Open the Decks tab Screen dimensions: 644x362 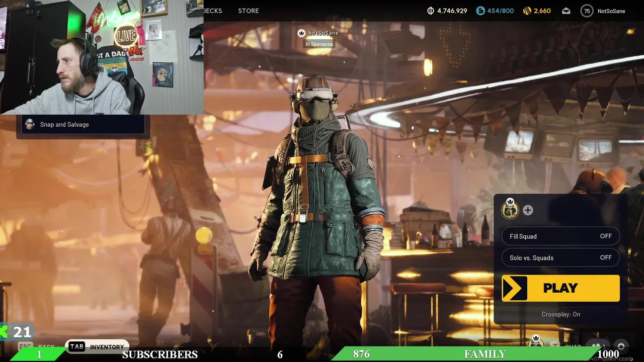coord(212,11)
